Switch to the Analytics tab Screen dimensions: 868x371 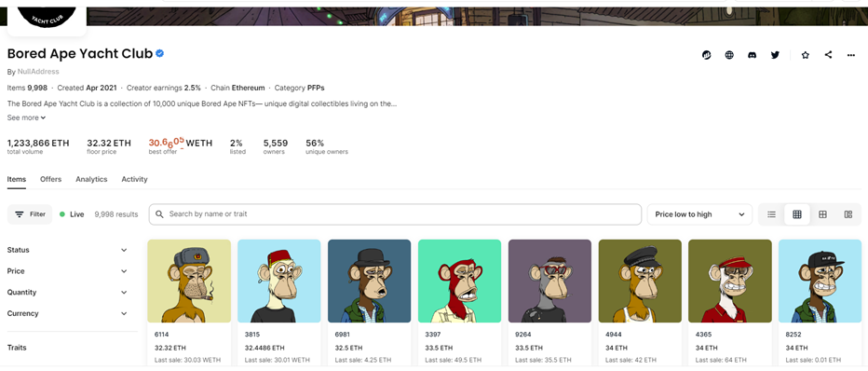pos(91,179)
